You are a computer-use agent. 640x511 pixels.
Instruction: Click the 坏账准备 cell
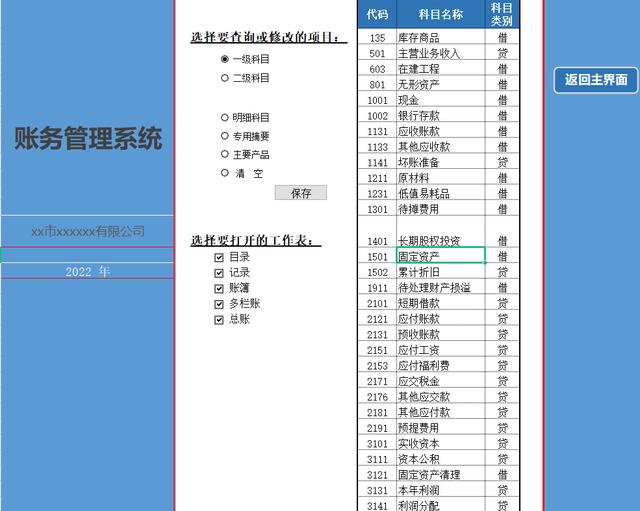coord(441,162)
